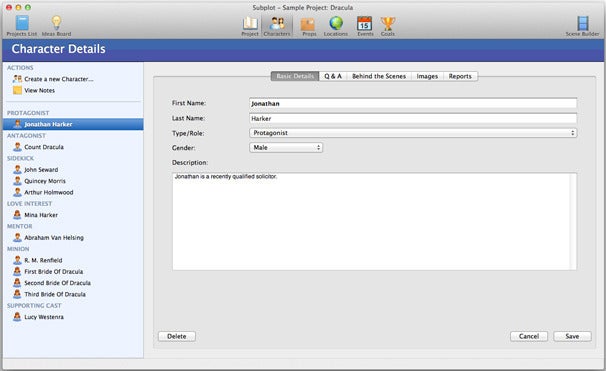Switch to the Q & A tab

[x=333, y=76]
